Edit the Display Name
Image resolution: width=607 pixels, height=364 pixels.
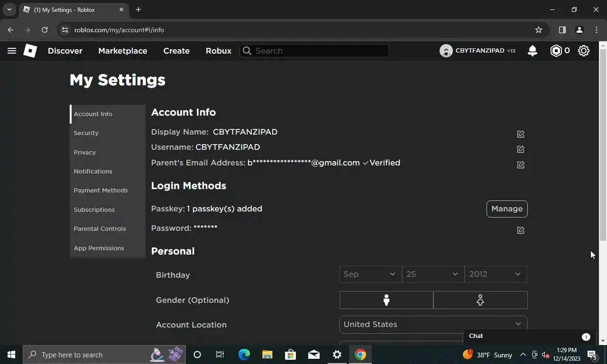coord(521,134)
